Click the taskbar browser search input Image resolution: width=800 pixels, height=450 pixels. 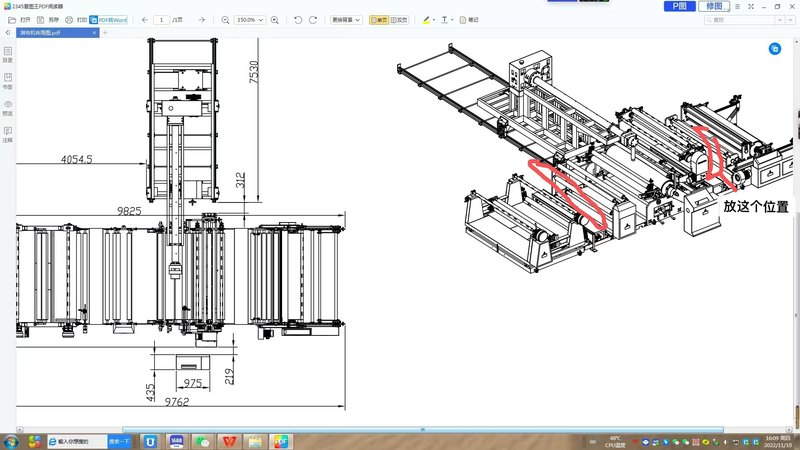(x=77, y=441)
